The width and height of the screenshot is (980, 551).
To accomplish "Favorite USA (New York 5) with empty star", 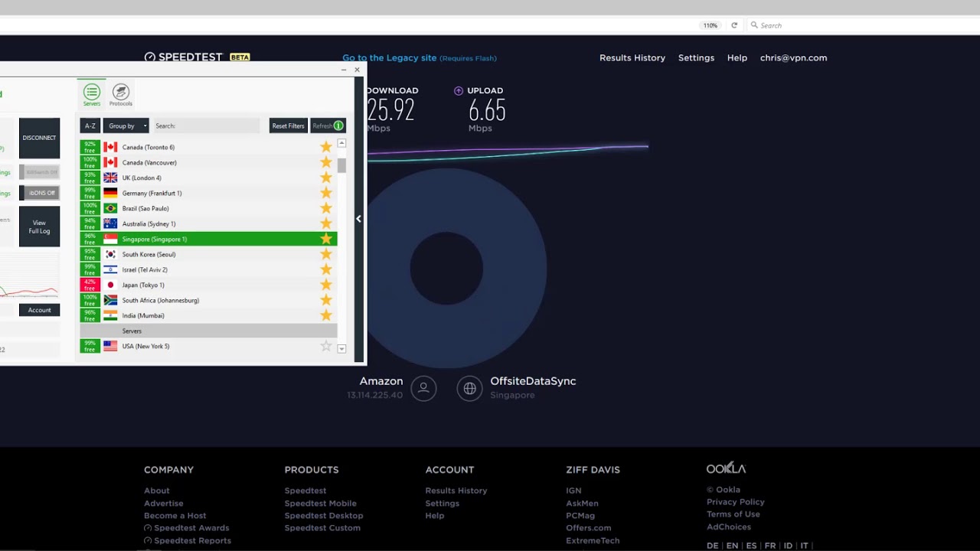I will tap(326, 346).
